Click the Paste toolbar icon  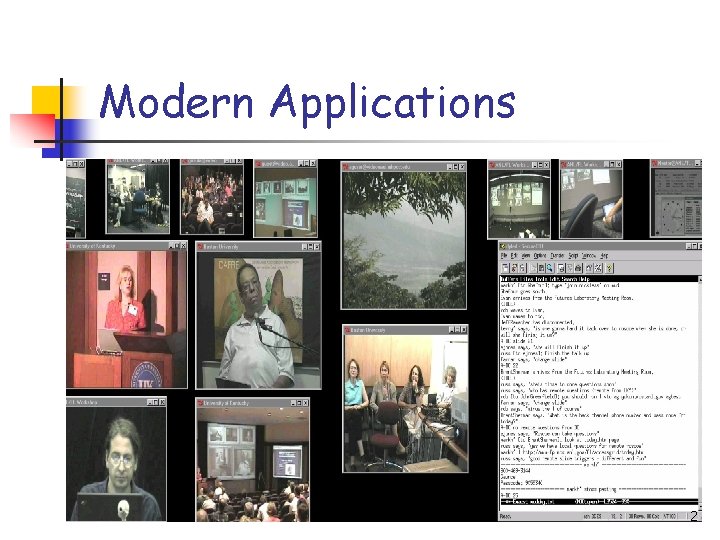(541, 268)
